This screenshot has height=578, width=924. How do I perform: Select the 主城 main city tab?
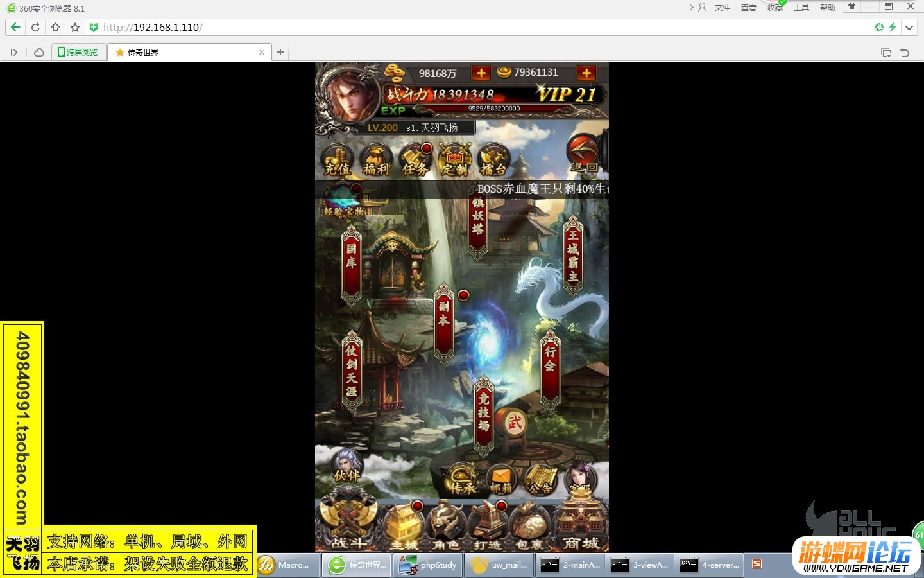tap(404, 527)
